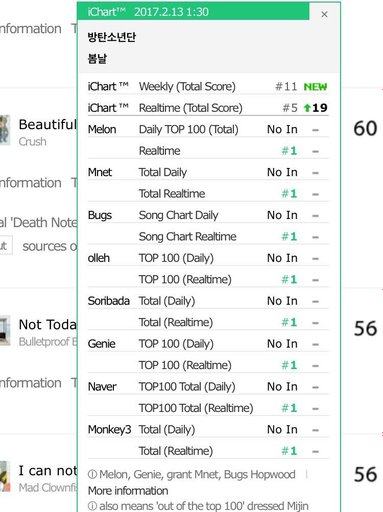Image resolution: width=383 pixels, height=512 pixels.
Task: Open the Not Today album thumbnail
Action: (x=5, y=330)
